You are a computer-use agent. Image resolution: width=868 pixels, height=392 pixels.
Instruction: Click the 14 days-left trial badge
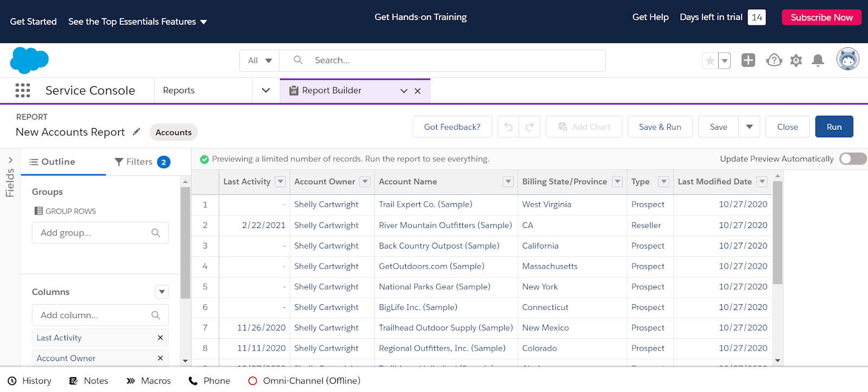757,17
